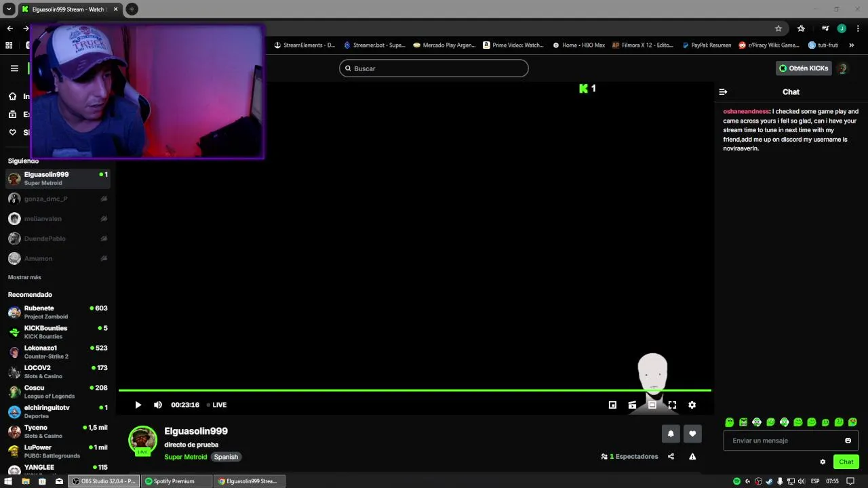Switch to Spotify Premium in the taskbar
Image resolution: width=868 pixels, height=488 pixels.
point(176,481)
